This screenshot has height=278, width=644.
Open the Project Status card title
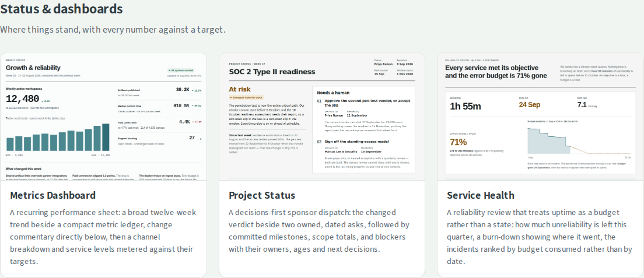pyautogui.click(x=261, y=195)
